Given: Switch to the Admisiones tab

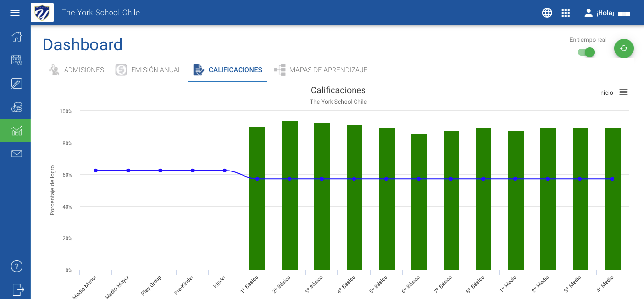Looking at the screenshot, I should pyautogui.click(x=77, y=70).
